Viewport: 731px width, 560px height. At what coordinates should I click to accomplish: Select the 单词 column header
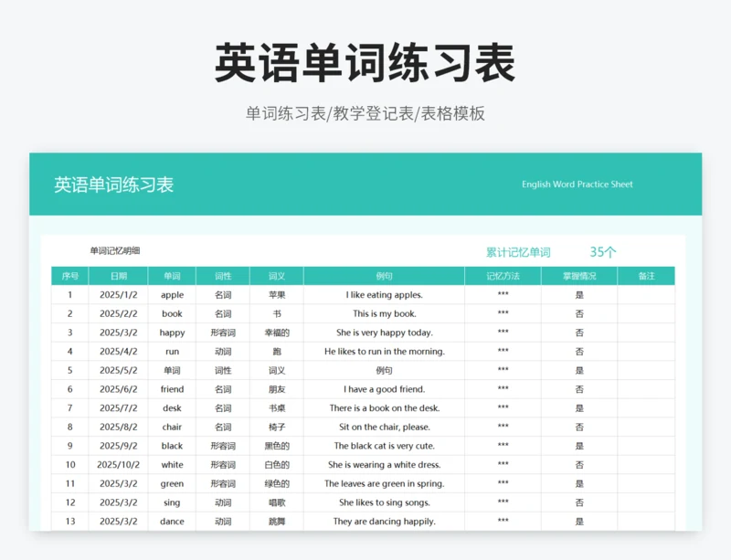click(x=172, y=276)
